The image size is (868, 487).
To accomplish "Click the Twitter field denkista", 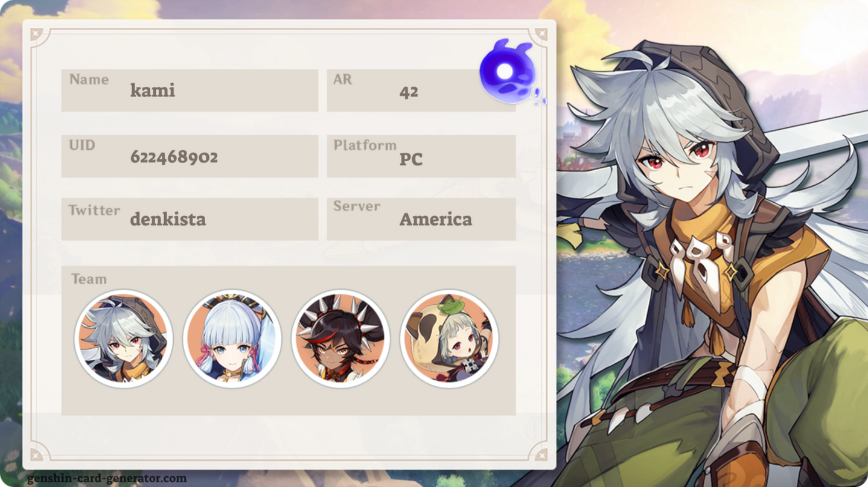I will (x=190, y=219).
